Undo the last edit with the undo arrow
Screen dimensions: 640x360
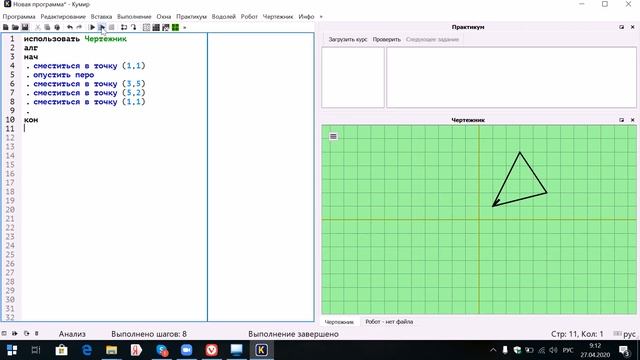[70, 27]
